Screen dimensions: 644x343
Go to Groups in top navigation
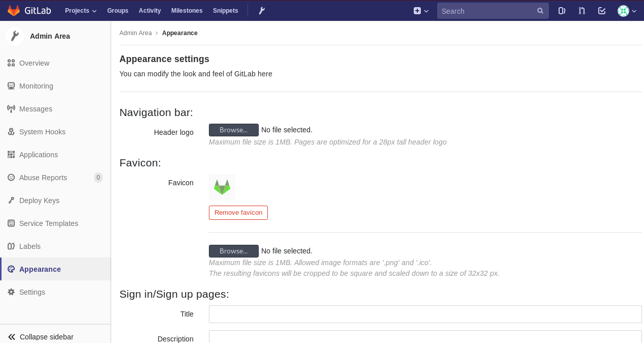(x=117, y=11)
